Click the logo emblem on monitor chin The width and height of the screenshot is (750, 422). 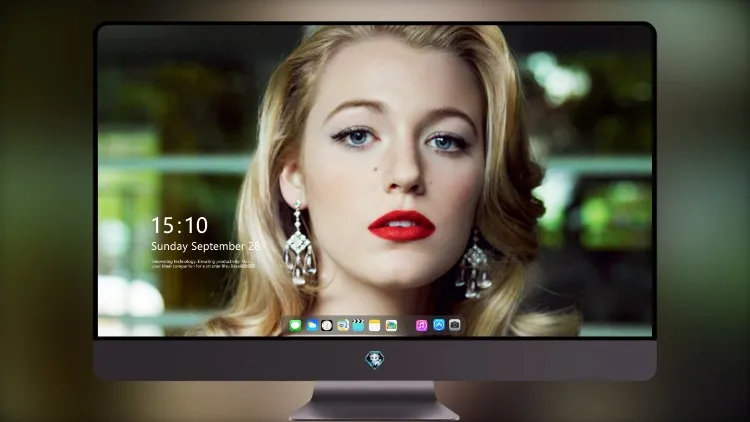(375, 360)
